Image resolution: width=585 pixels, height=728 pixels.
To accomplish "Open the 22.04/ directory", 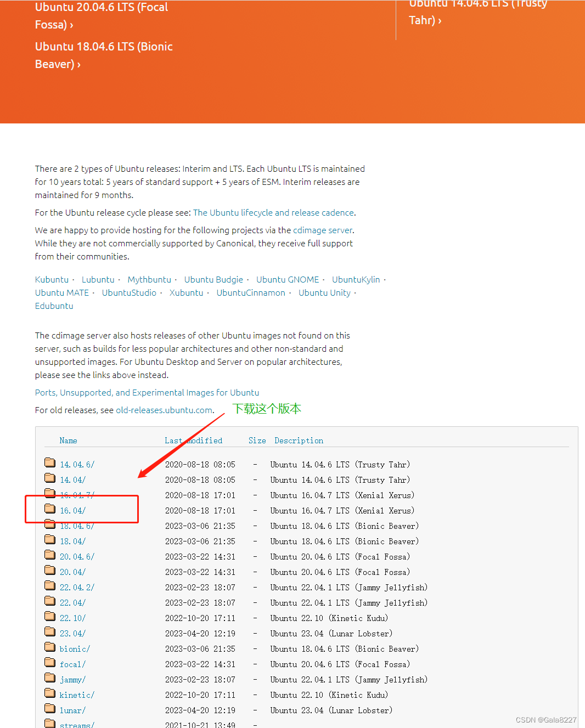I will point(72,603).
